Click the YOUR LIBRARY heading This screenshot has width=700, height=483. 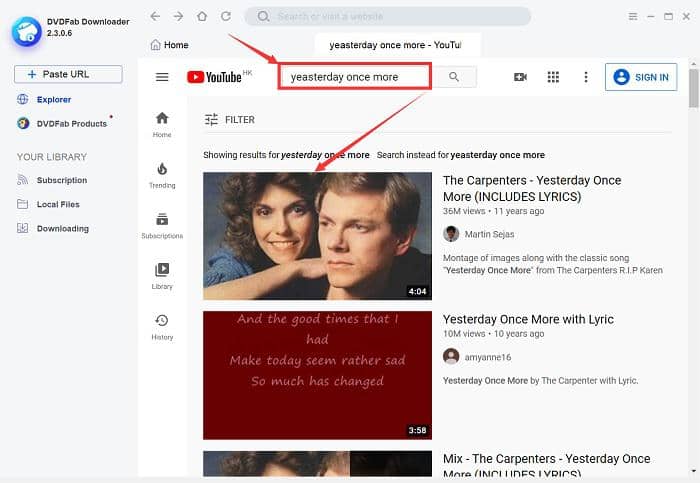coord(52,157)
